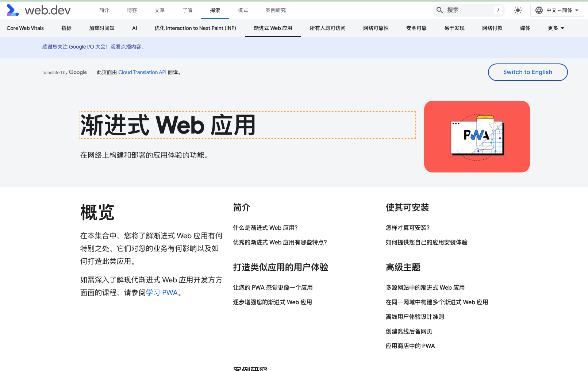Open 让您的 PWA 感觉更像一个应用 article

click(273, 287)
